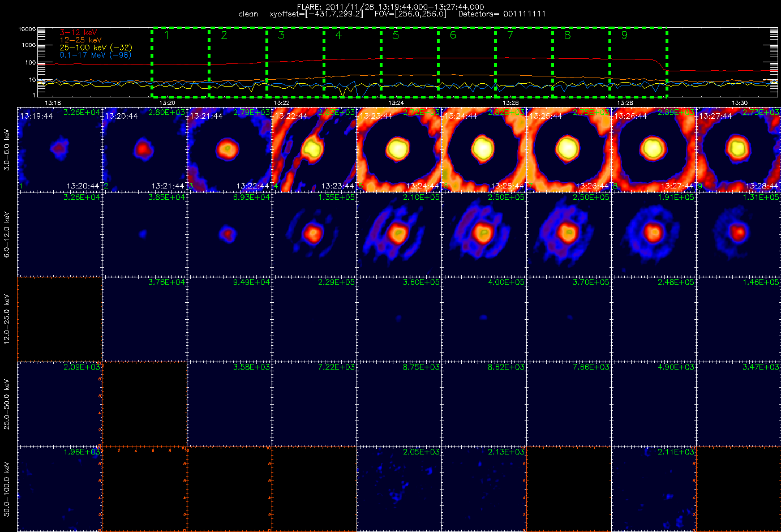Screen dimensions: 781x532
Task: Click the 13:19:44 start time label
Action: coord(36,116)
